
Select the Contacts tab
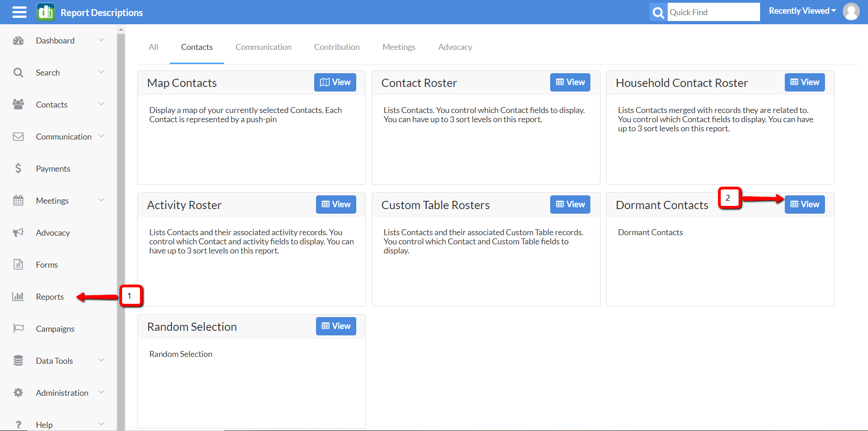click(x=197, y=47)
